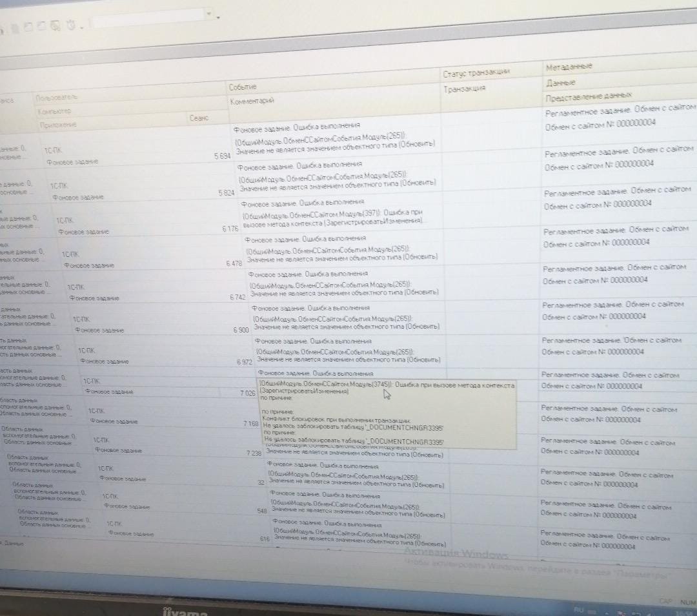
Task: Select the session number "5 824" cell
Action: click(227, 193)
